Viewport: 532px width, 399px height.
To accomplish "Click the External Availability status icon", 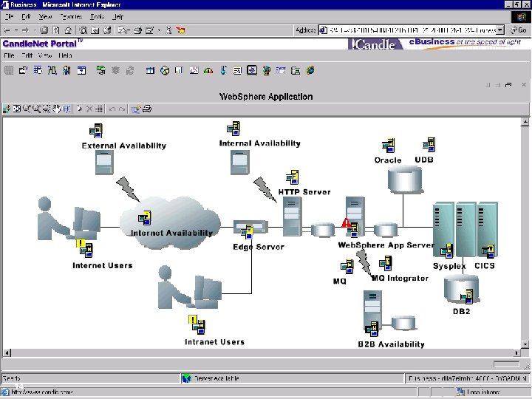I will coord(96,131).
